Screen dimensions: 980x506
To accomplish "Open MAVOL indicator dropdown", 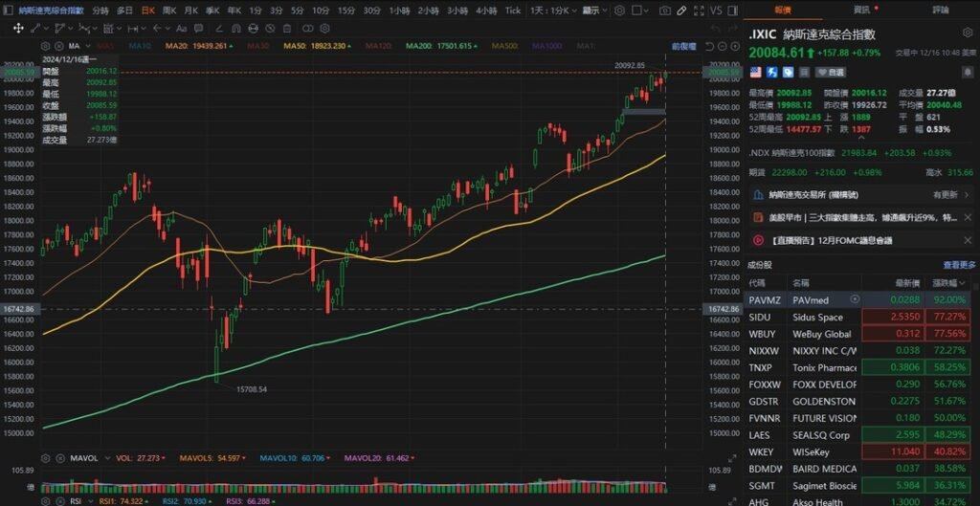I will [107, 458].
